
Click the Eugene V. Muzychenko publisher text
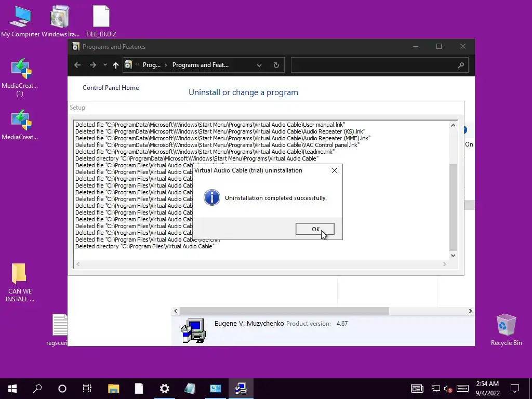pyautogui.click(x=249, y=323)
